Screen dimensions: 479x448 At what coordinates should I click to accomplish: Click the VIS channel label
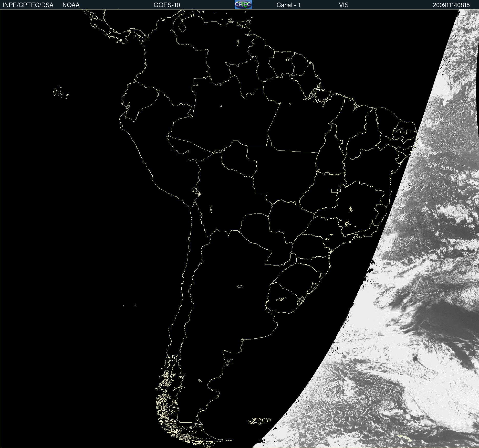pyautogui.click(x=344, y=5)
